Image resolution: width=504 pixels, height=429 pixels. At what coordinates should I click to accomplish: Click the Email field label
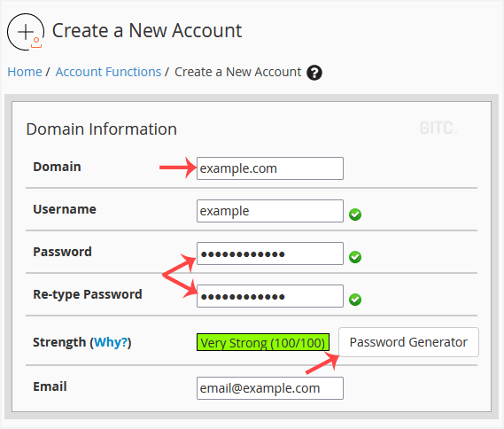click(x=50, y=386)
